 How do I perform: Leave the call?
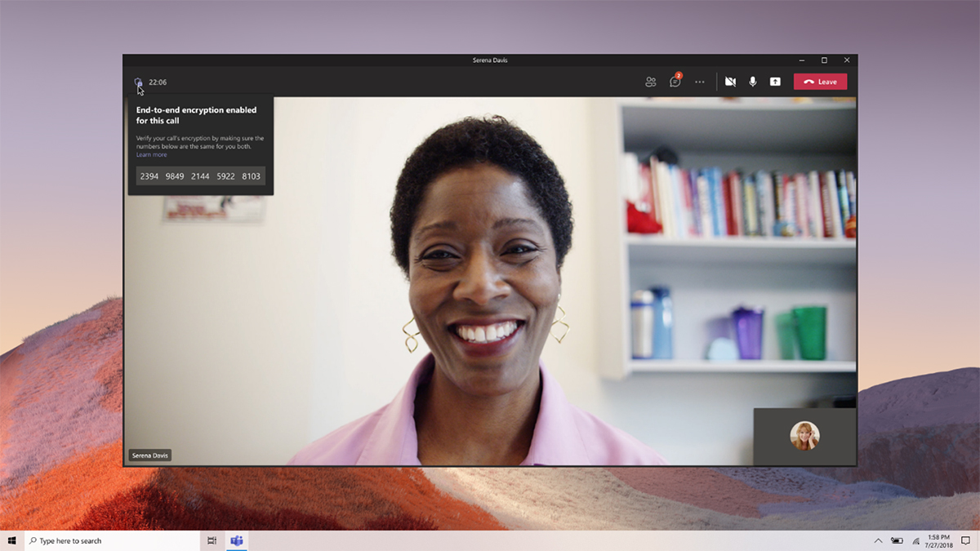(x=820, y=82)
